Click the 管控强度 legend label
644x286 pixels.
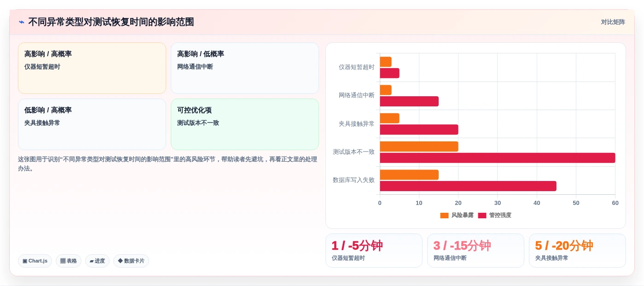[500, 216]
